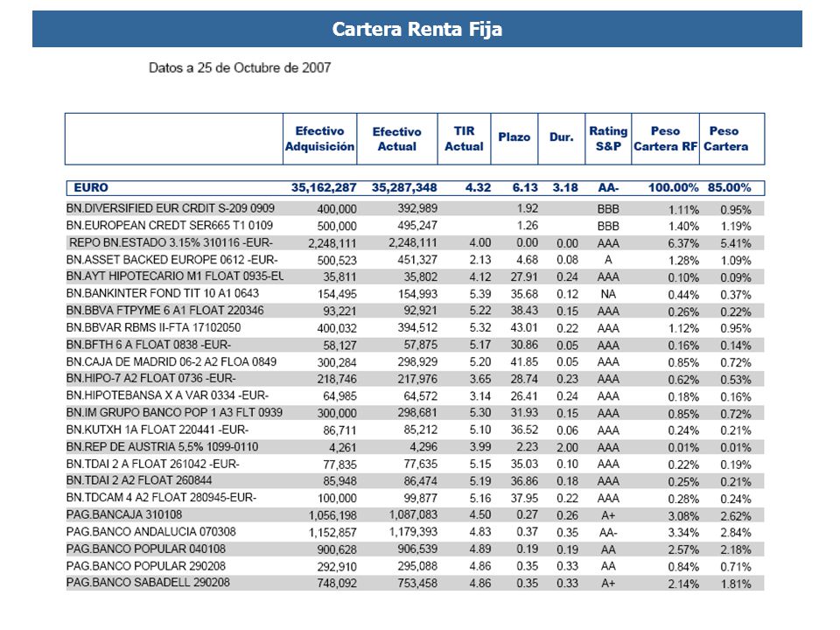Click the 'Rating S&P' column header
Viewport: 840px width, 630px height.
(x=608, y=139)
